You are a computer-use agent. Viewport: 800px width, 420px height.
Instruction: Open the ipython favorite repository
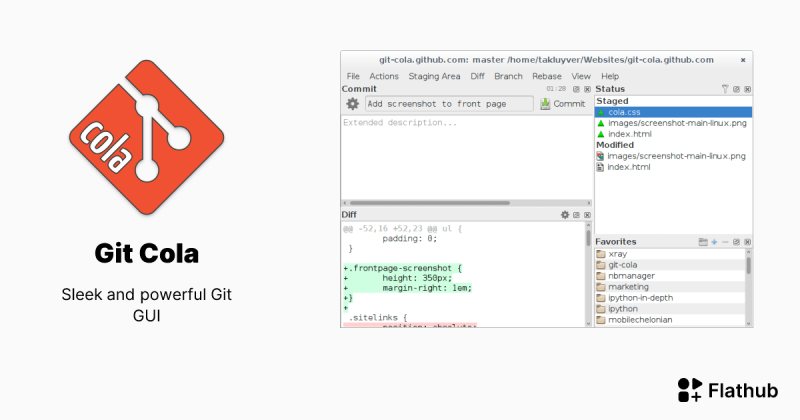(x=670, y=309)
